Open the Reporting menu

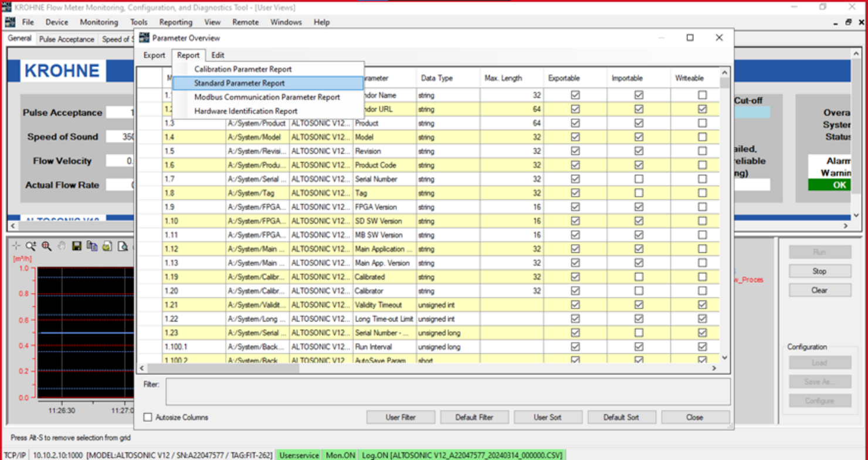176,22
